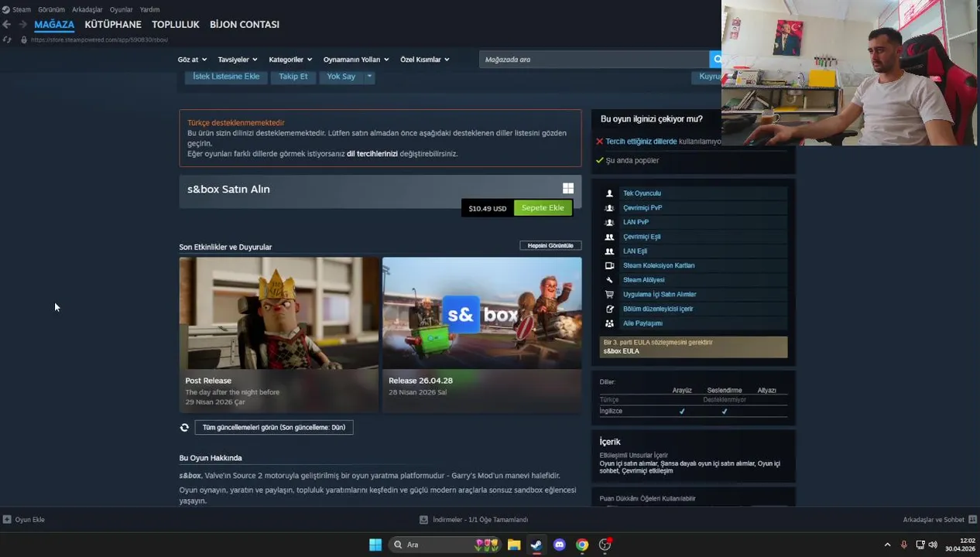Open Google Chrome from taskbar

pos(582,545)
